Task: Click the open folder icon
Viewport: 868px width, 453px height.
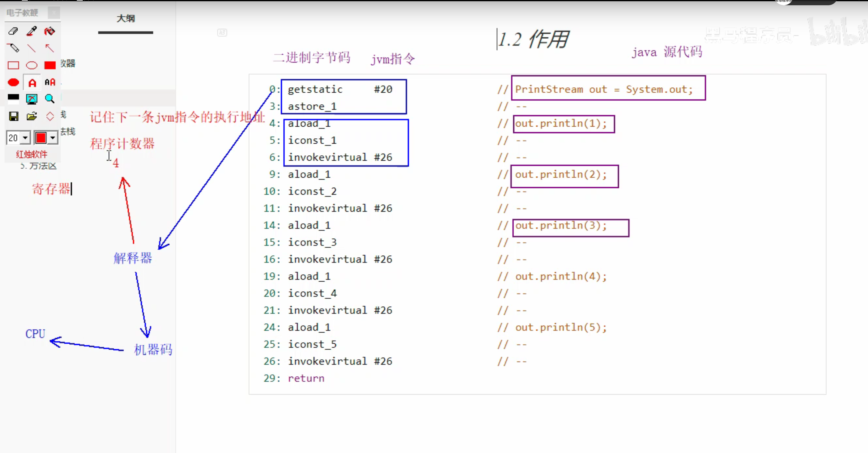Action: coord(32,116)
